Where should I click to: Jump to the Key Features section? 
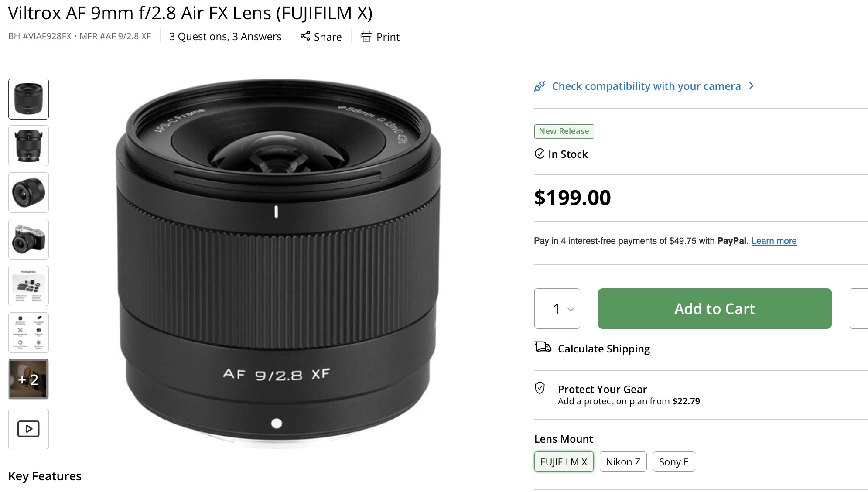click(x=44, y=476)
